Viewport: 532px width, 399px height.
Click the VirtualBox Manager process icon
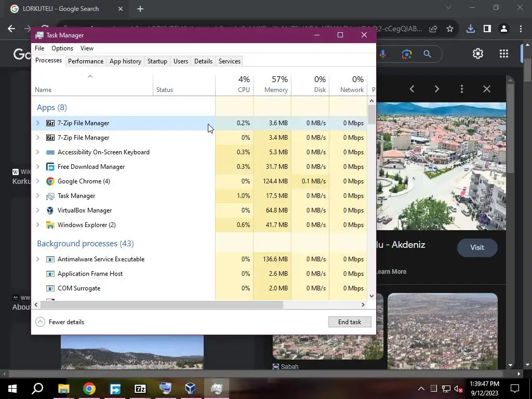pyautogui.click(x=50, y=210)
